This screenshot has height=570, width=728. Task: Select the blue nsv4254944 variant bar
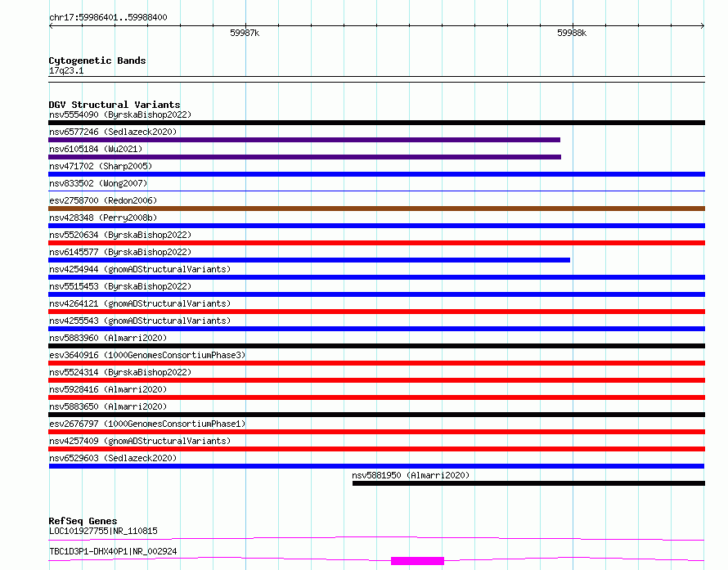point(376,277)
